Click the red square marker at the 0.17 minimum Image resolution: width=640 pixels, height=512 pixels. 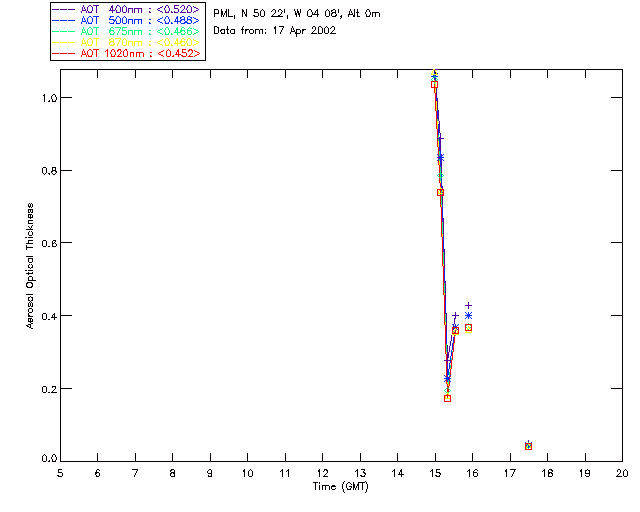point(447,398)
